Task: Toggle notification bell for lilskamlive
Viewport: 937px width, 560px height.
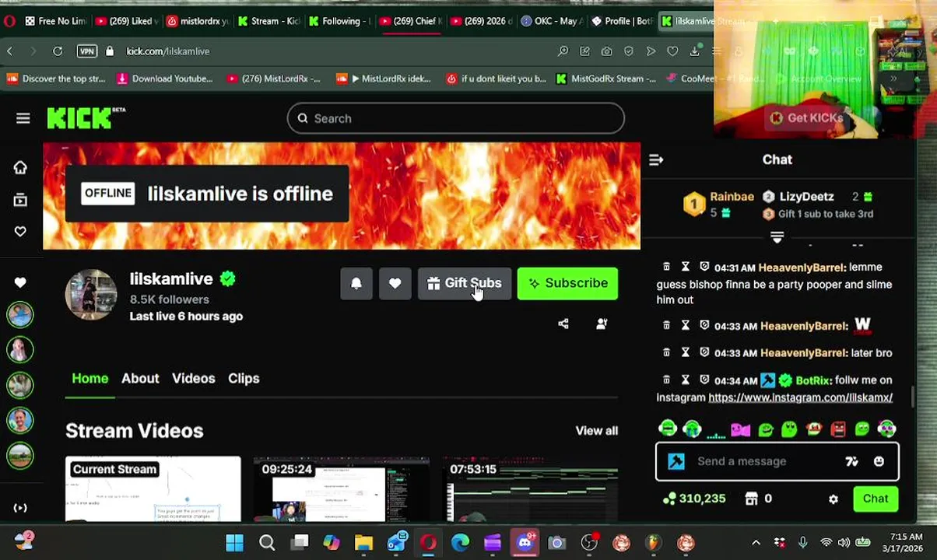Action: coord(356,283)
